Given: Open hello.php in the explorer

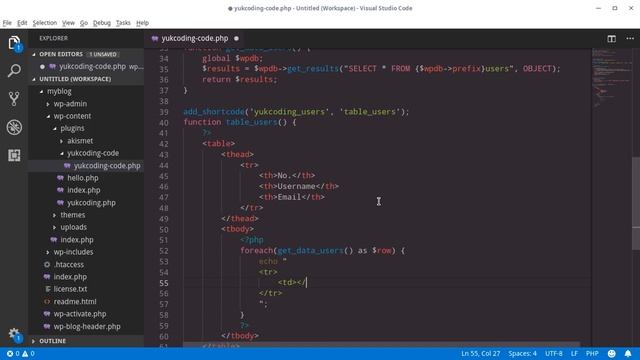Looking at the screenshot, I should 82,178.
